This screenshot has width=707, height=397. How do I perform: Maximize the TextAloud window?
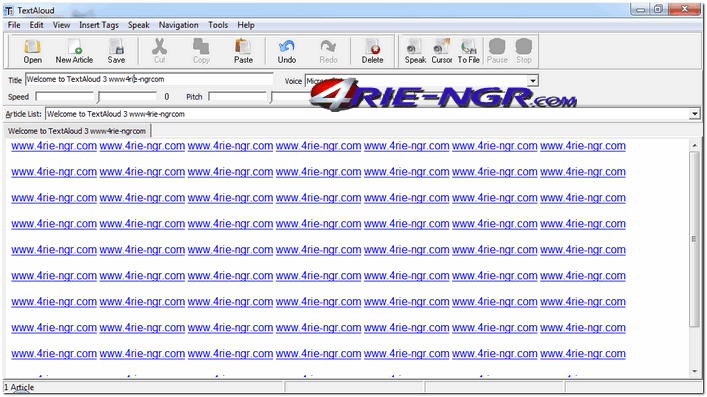pos(658,9)
